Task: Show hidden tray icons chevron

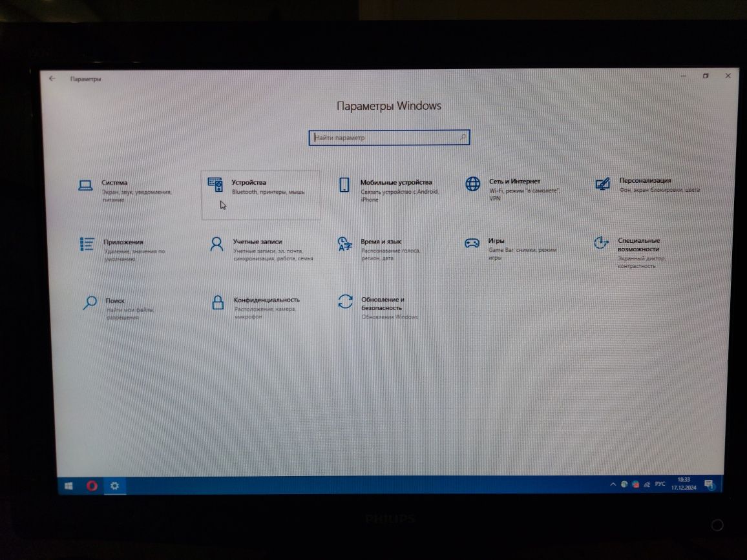Action: tap(613, 484)
